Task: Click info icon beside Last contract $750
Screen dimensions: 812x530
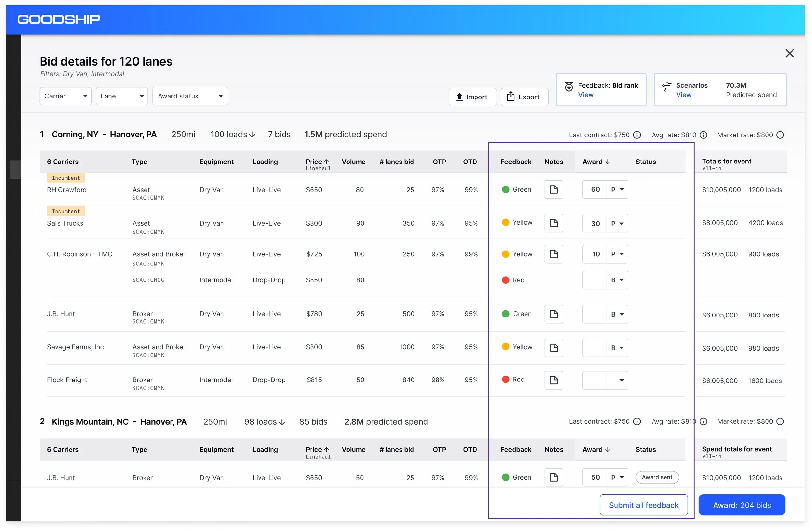Action: [637, 135]
